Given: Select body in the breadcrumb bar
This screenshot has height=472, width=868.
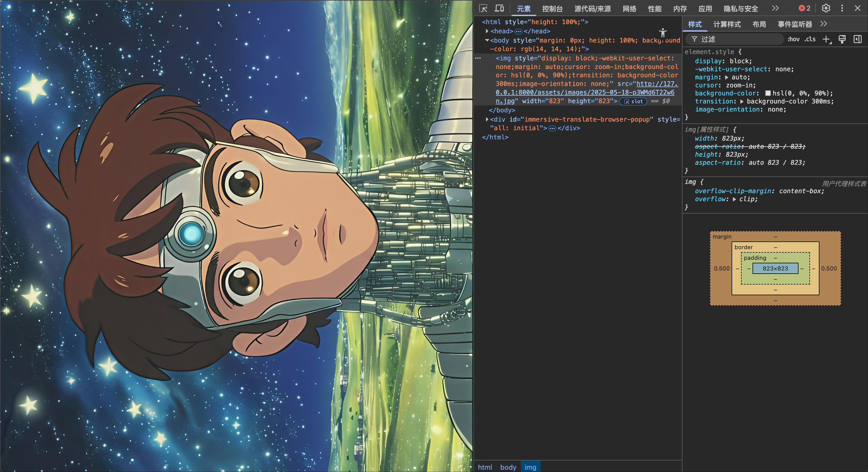Looking at the screenshot, I should coord(508,467).
